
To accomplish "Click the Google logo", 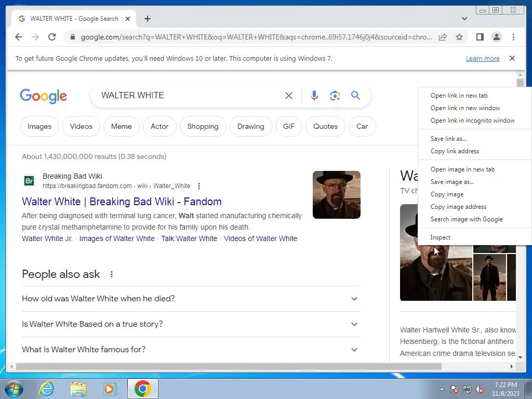I will click(44, 96).
